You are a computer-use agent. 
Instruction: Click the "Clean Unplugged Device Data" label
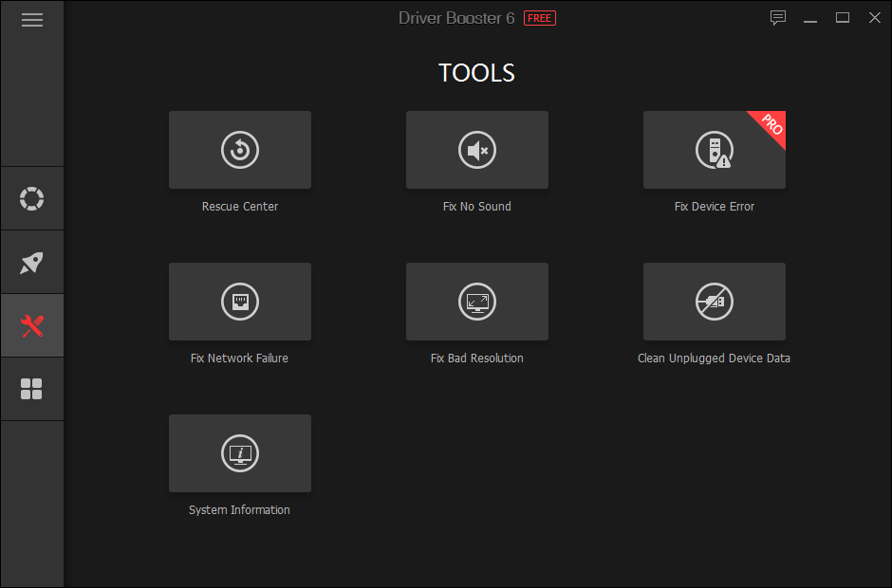pyautogui.click(x=714, y=358)
